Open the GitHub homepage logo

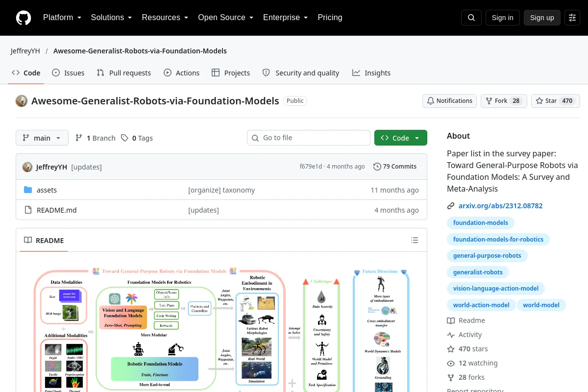tap(24, 18)
